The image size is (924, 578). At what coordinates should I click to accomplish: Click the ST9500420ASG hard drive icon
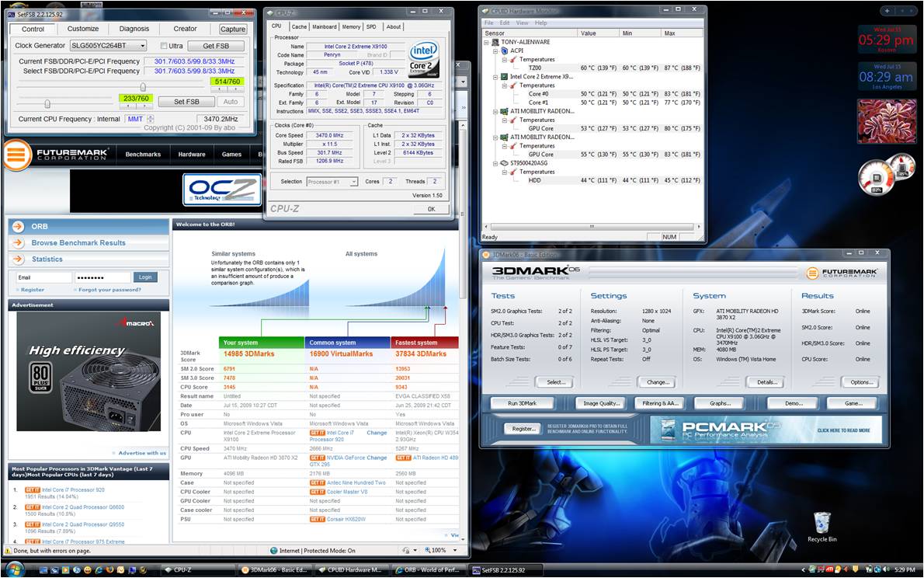click(x=504, y=163)
